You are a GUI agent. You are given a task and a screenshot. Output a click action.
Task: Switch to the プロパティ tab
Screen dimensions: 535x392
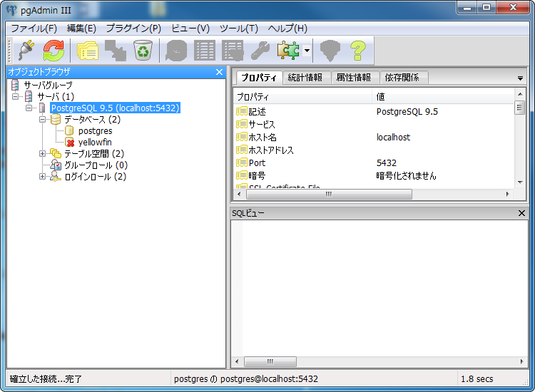click(x=259, y=78)
